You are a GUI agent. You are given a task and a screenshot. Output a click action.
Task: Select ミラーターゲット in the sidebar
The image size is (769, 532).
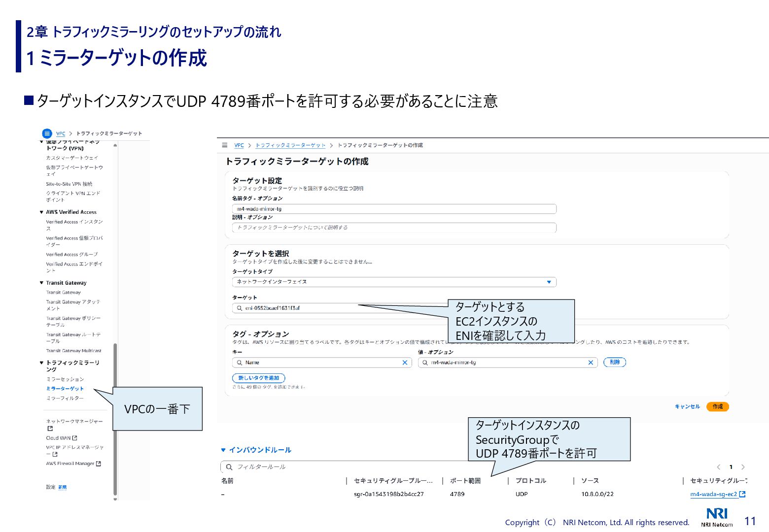click(65, 389)
